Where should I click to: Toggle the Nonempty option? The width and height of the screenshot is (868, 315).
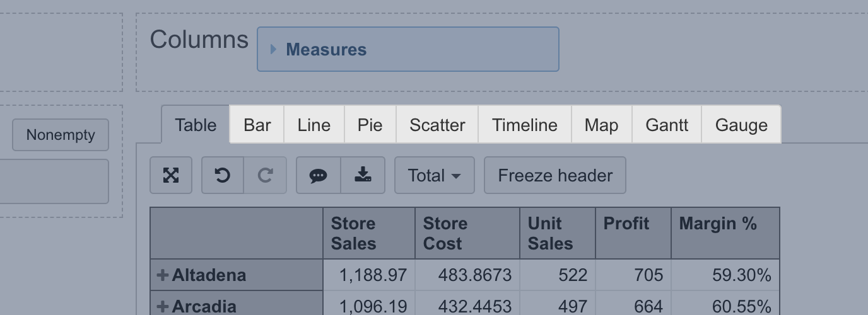point(61,135)
